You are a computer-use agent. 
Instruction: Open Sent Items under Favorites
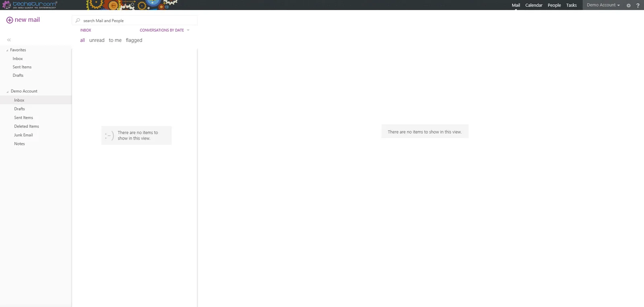(x=22, y=67)
